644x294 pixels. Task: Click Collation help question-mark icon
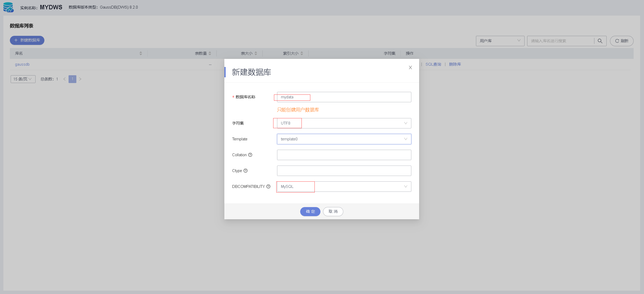click(x=250, y=155)
